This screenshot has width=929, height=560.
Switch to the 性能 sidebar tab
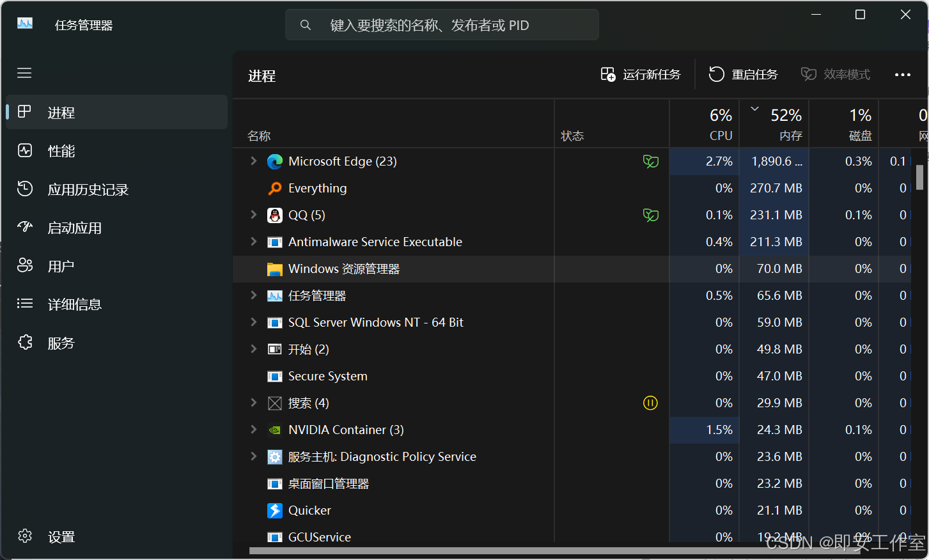[116, 151]
